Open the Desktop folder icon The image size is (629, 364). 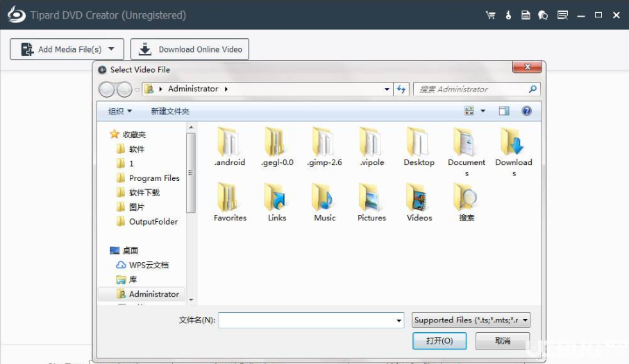418,142
